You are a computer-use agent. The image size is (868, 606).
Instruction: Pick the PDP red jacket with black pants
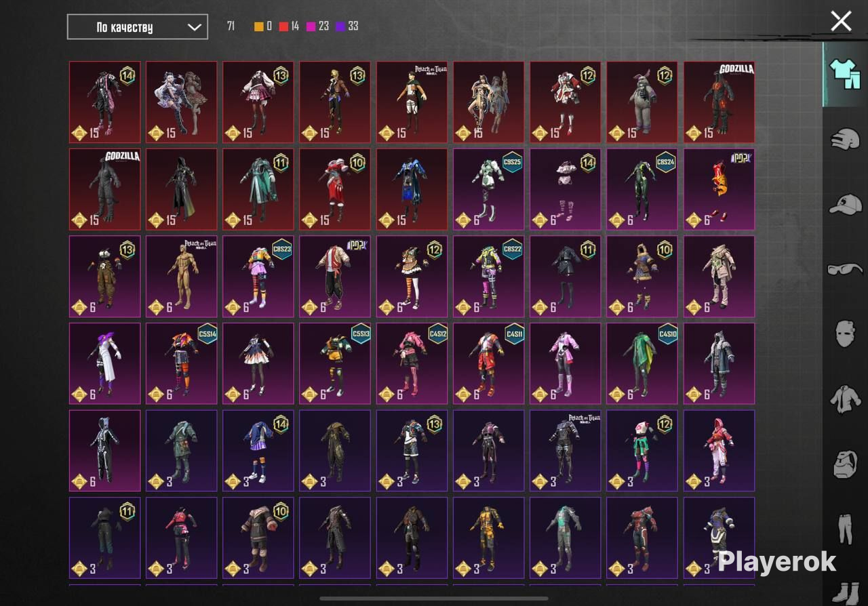pos(335,277)
